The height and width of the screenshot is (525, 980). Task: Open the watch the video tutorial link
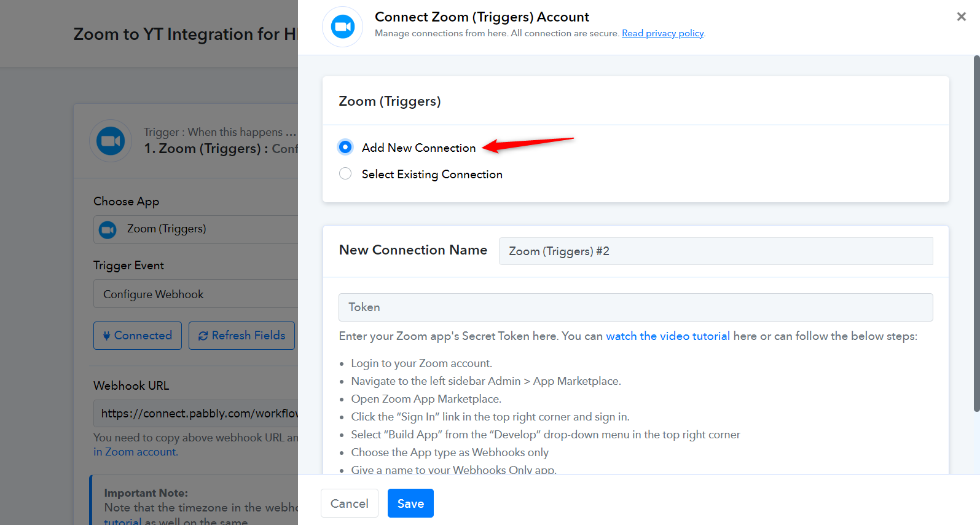tap(668, 336)
